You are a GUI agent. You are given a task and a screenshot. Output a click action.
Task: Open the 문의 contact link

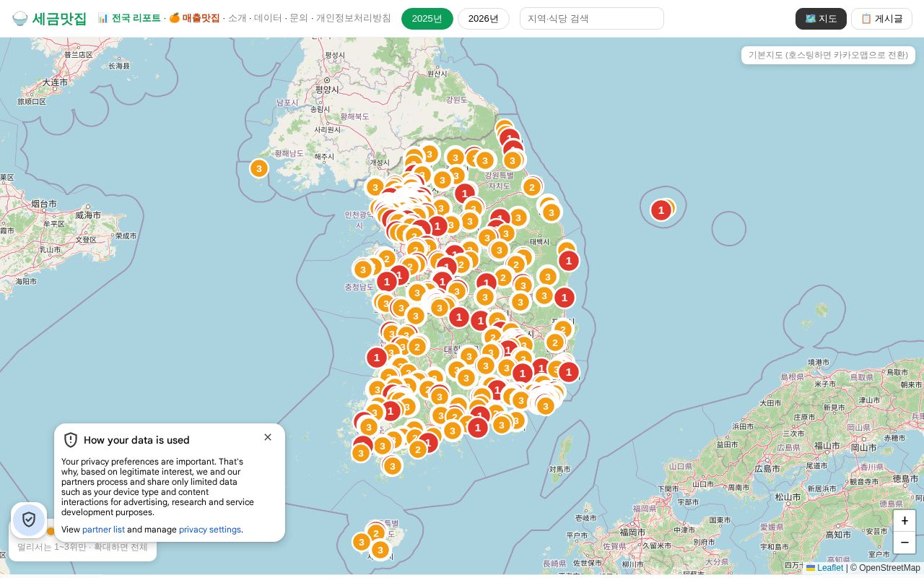299,18
